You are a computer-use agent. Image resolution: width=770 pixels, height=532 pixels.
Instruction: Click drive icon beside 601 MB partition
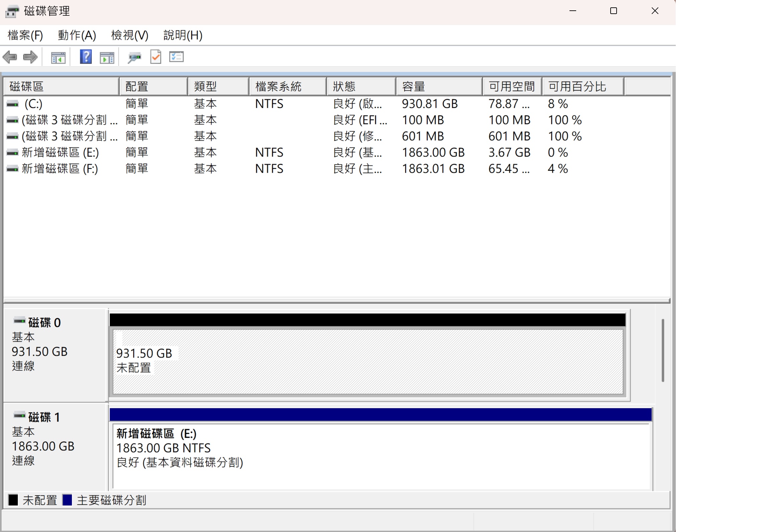point(13,136)
